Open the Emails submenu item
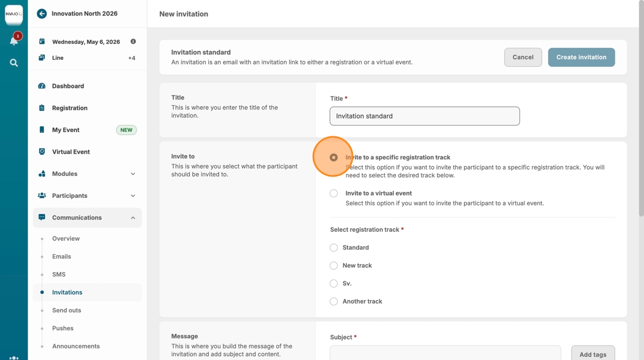Image resolution: width=644 pixels, height=360 pixels. point(62,256)
